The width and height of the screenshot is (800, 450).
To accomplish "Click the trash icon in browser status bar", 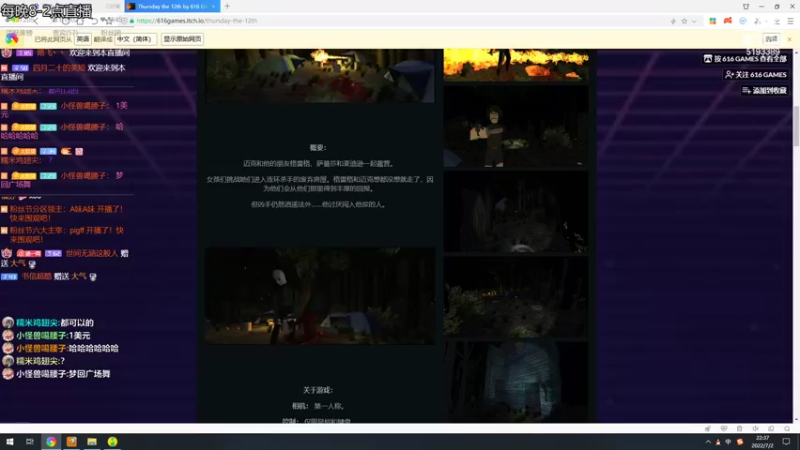I will pos(740,429).
